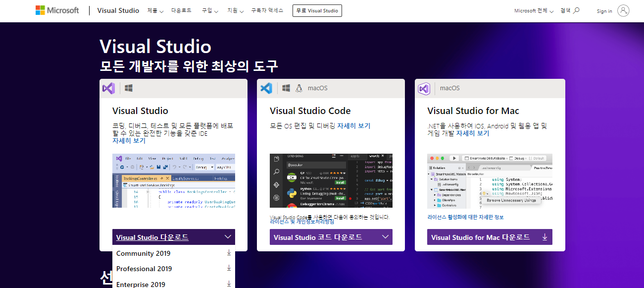Click the Visual Studio for Mac screenshot thumbnail
This screenshot has width=644, height=288.
click(490, 181)
